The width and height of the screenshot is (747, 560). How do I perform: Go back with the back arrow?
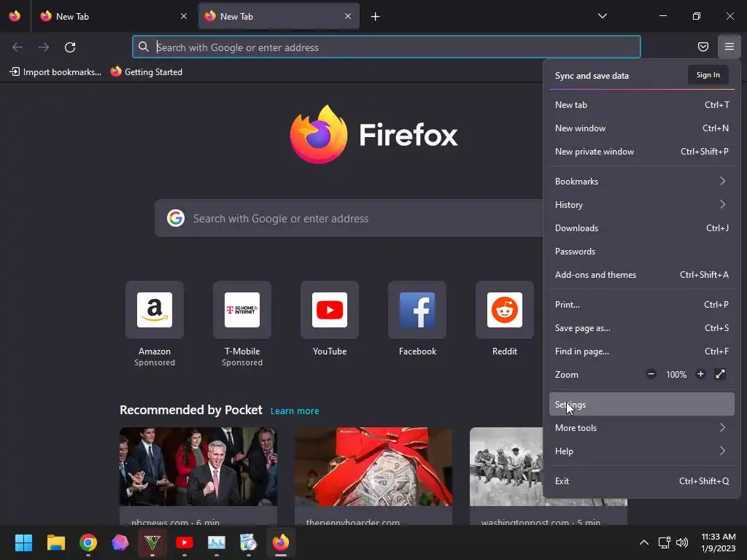[18, 47]
